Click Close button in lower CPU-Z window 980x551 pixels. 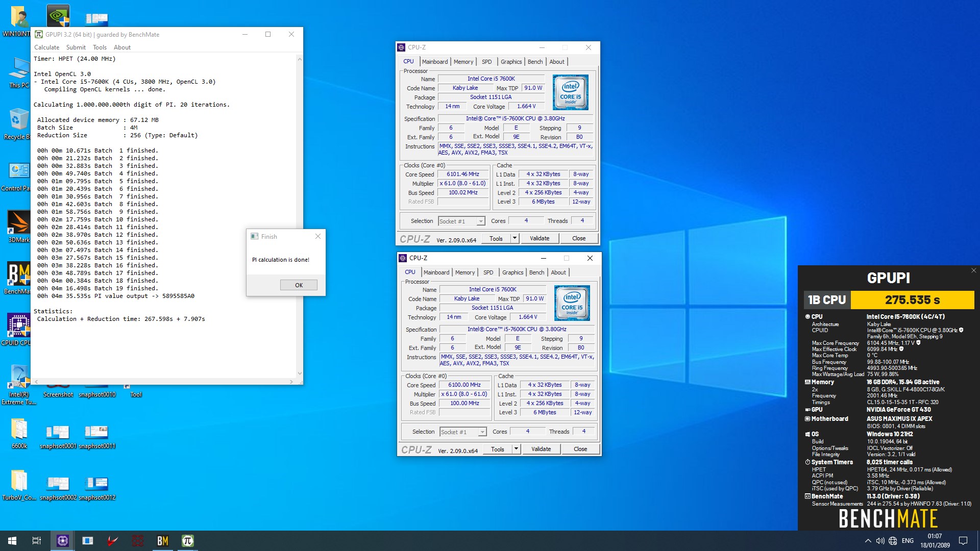coord(580,449)
